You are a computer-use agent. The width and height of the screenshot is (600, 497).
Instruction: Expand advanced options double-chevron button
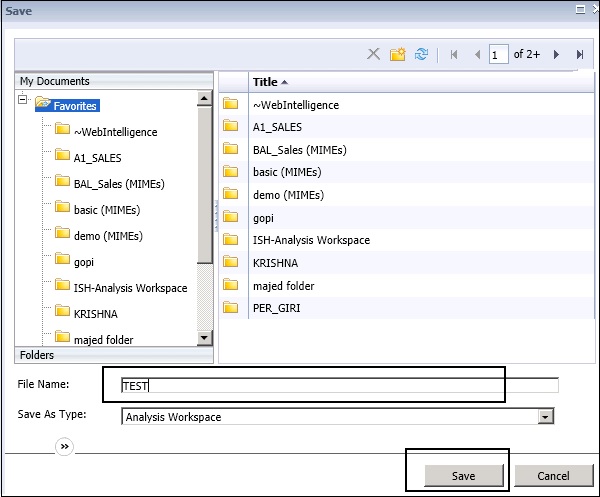point(64,446)
